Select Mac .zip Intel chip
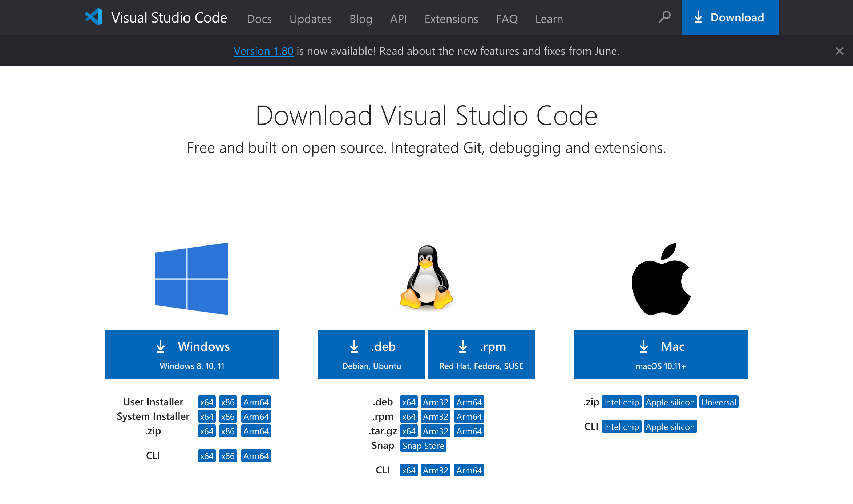The height and width of the screenshot is (504, 853). (621, 402)
